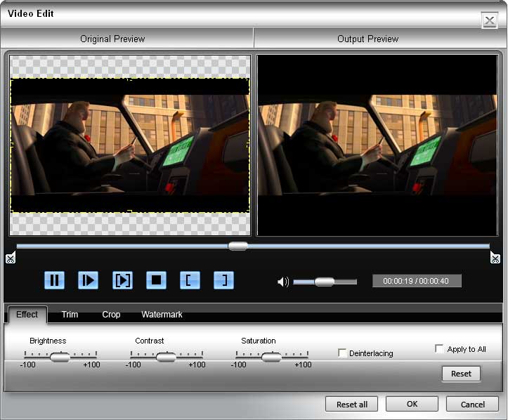
Task: Set trim start with left bracket button
Action: point(190,280)
